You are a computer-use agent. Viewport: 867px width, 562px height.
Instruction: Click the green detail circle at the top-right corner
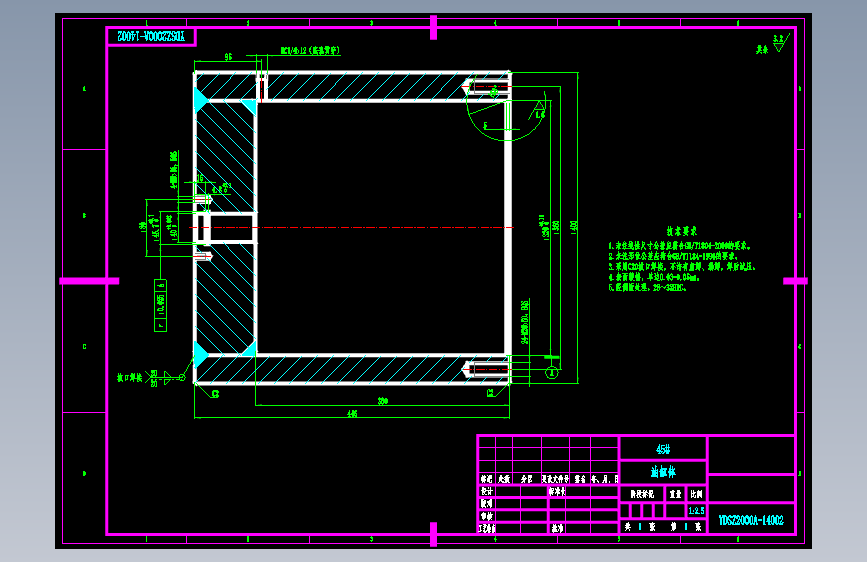click(505, 103)
